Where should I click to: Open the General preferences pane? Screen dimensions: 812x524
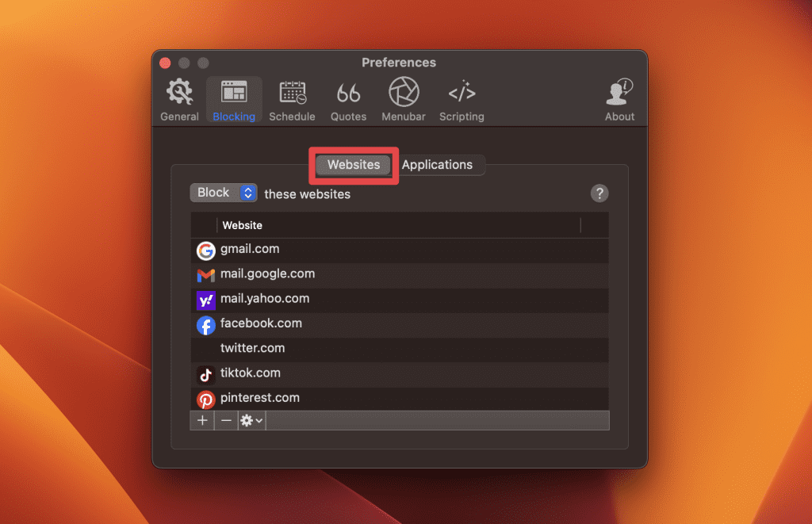tap(179, 100)
